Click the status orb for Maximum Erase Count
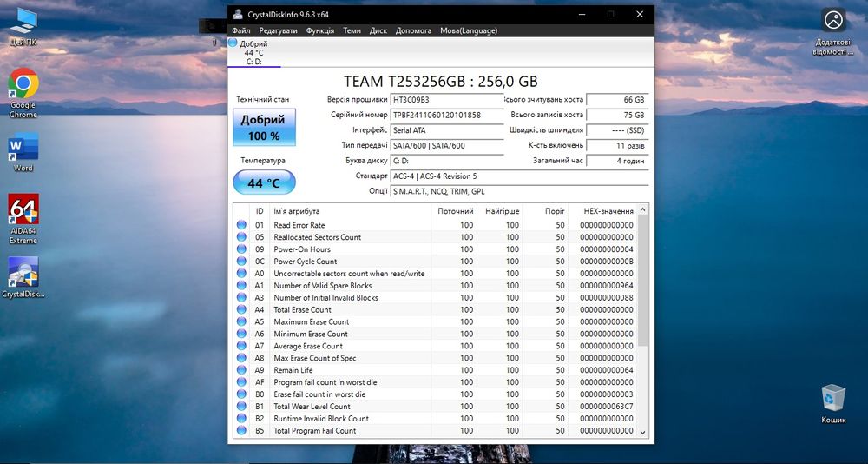 click(x=241, y=321)
